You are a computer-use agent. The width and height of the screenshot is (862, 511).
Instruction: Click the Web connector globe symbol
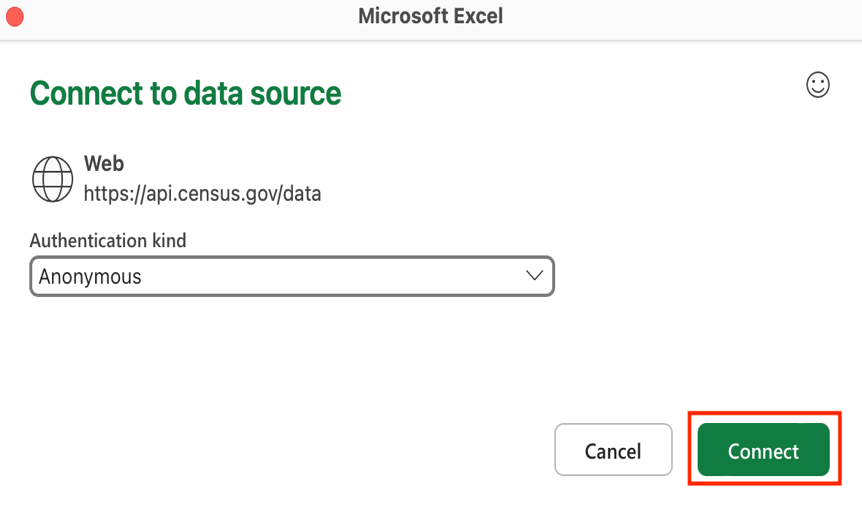point(52,180)
